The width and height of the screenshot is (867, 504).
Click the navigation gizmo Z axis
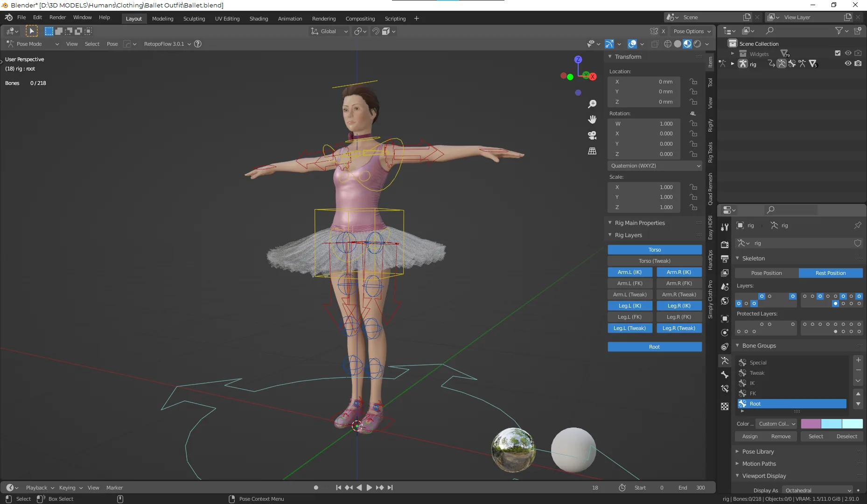click(x=578, y=59)
